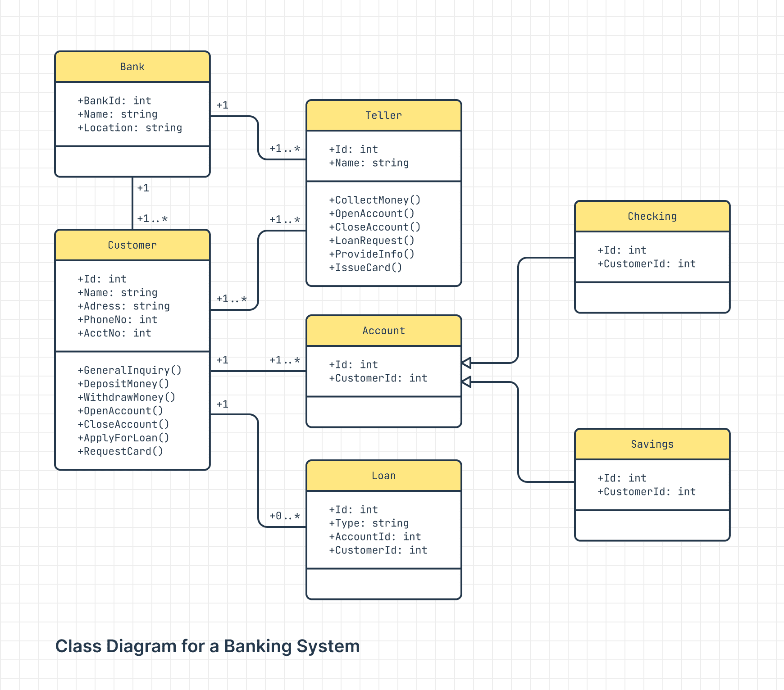
Task: Click the +ApplyForLoan() method in Customer
Action: coord(123,438)
